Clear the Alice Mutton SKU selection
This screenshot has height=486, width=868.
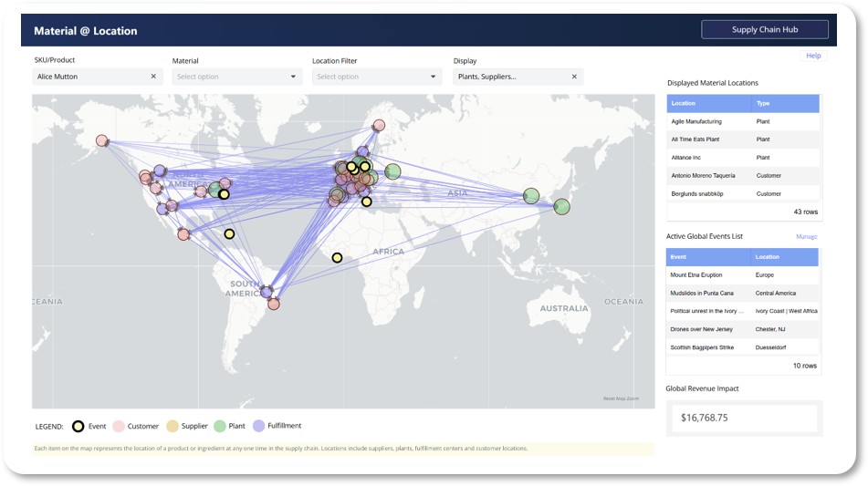tap(153, 77)
